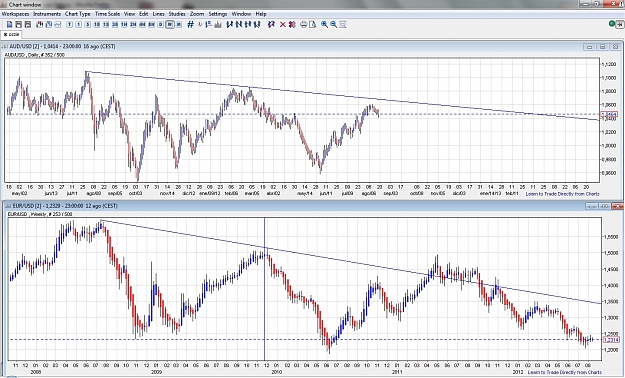Set the 1H timeframe button
This screenshot has height=378, width=625.
[124, 25]
